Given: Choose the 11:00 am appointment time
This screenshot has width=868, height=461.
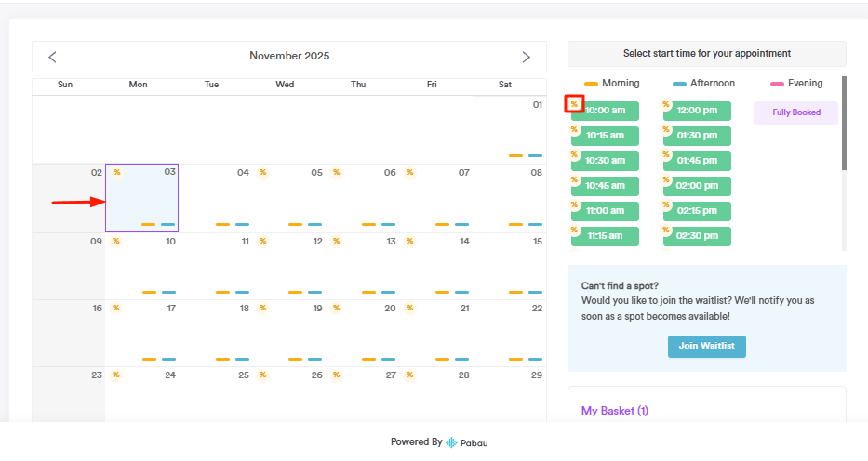Looking at the screenshot, I should pos(606,211).
